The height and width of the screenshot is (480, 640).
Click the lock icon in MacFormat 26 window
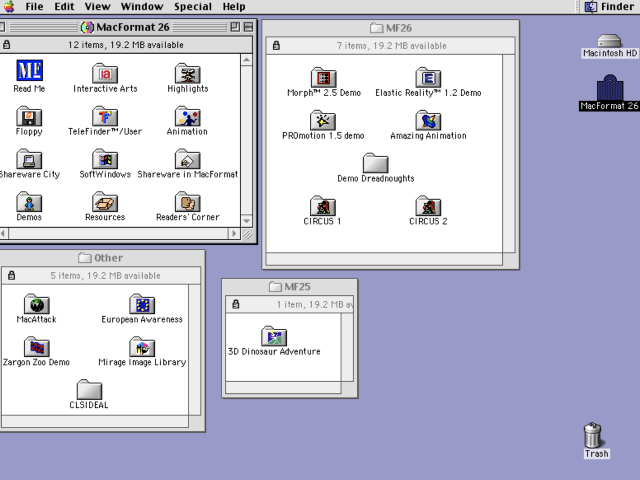7,44
